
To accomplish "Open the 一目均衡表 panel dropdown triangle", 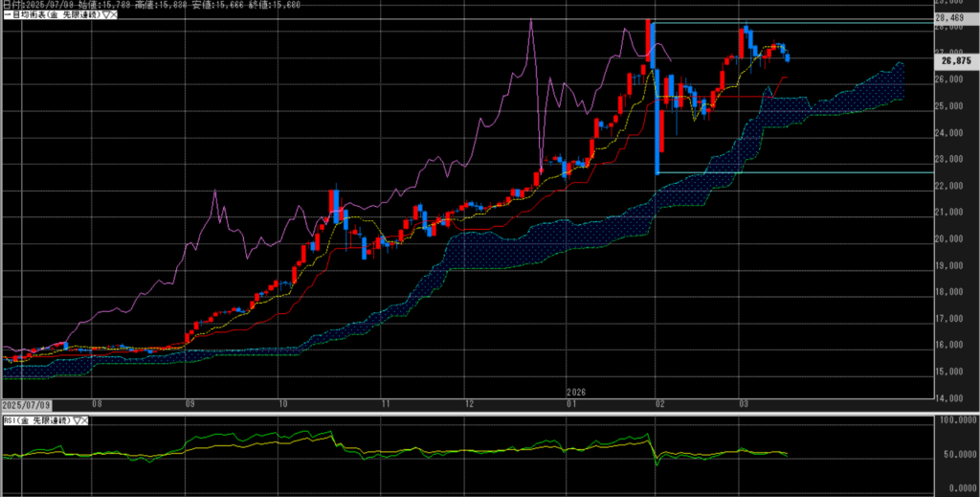I will tap(105, 16).
